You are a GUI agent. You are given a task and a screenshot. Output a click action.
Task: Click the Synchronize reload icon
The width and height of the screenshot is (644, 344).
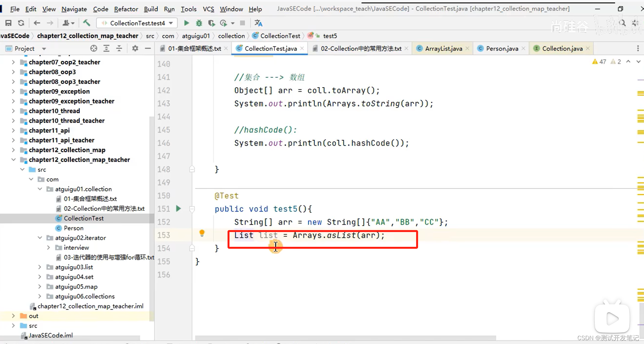tap(21, 23)
